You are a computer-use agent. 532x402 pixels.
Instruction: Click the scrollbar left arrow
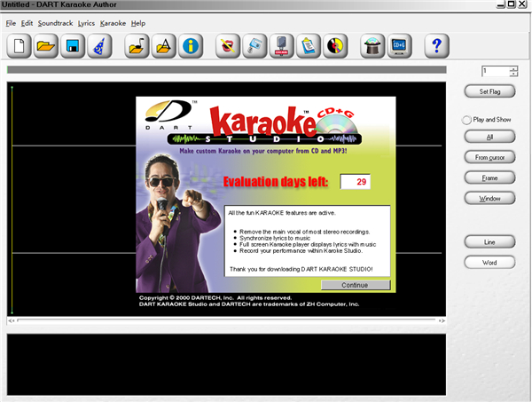pos(12,320)
